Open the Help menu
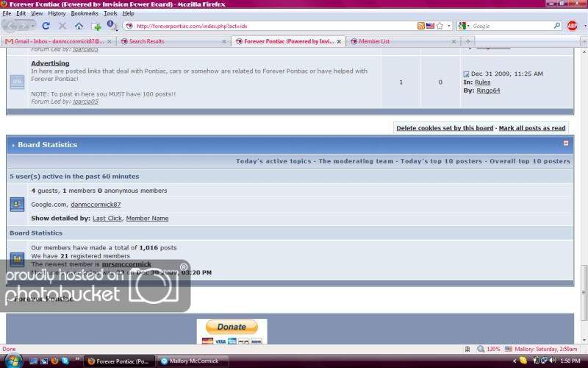This screenshot has height=368, width=588. [128, 13]
